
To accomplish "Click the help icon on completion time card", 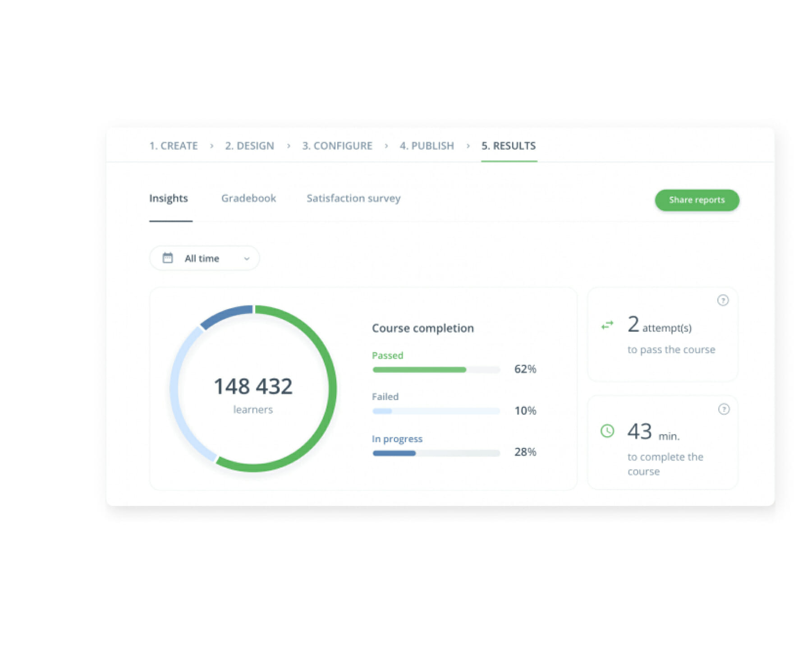I will point(724,409).
